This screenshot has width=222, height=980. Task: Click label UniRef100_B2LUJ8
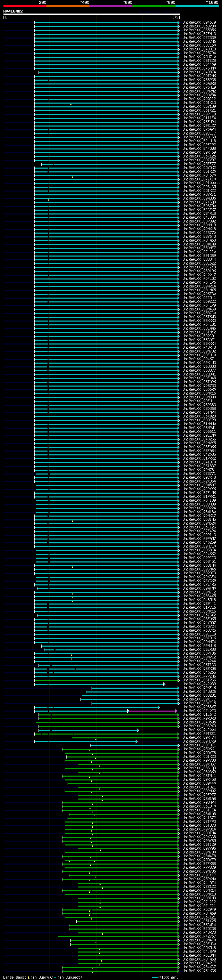[199, 141]
